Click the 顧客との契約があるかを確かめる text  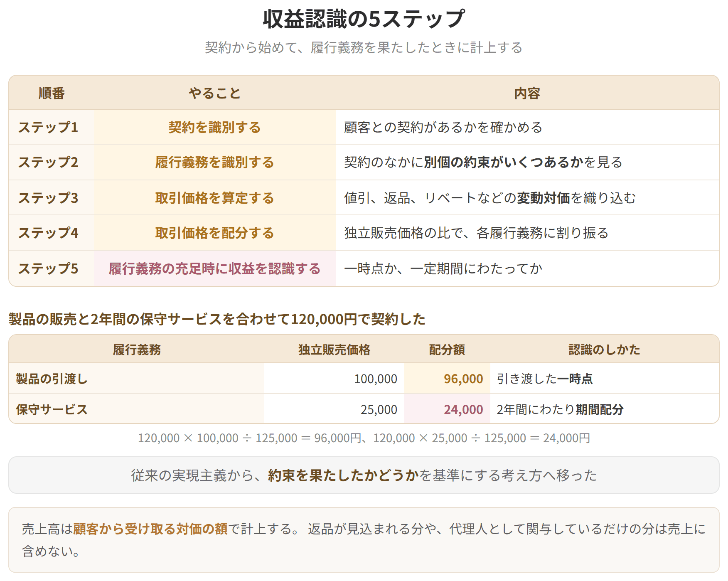click(x=443, y=127)
